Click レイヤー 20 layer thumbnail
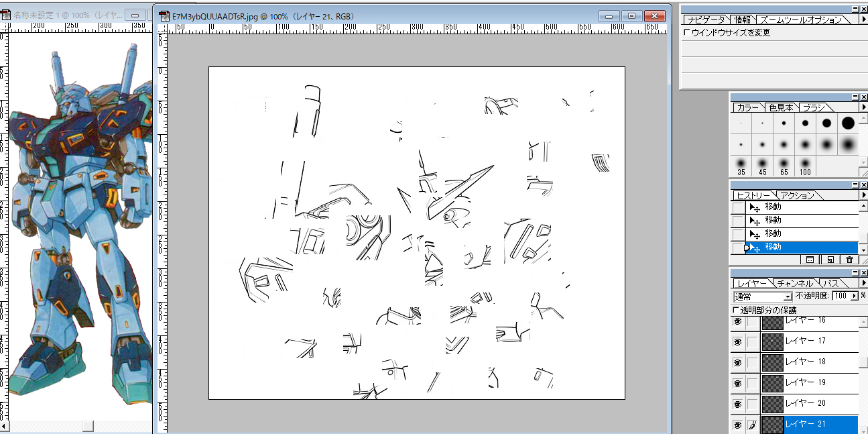The width and height of the screenshot is (868, 434). coord(773,404)
